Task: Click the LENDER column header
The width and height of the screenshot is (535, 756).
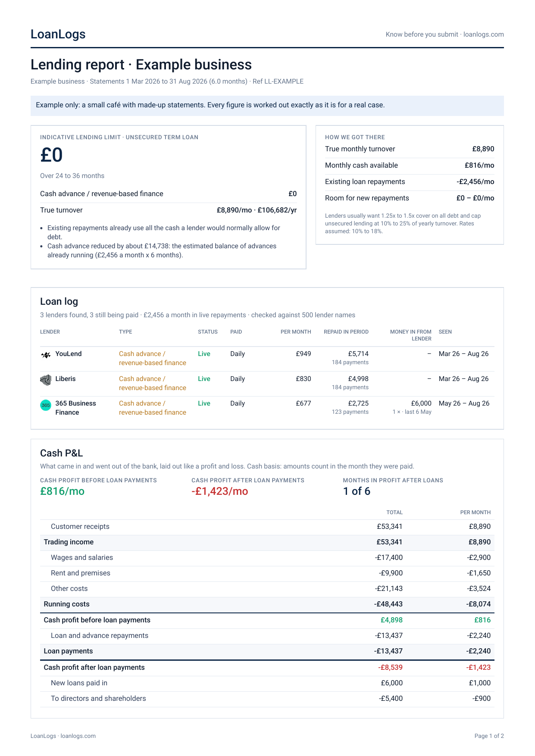Action: tap(50, 332)
